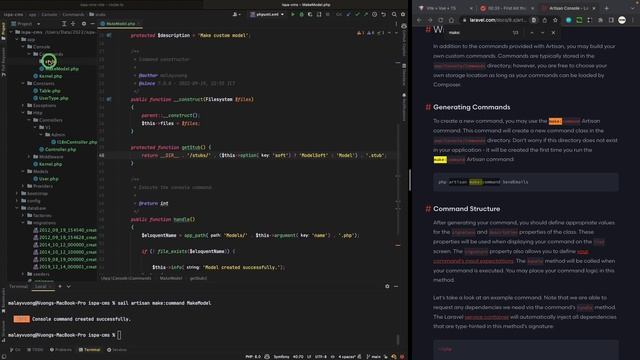Image resolution: width=640 pixels, height=360 pixels.
Task: Open the TODO tool window tab
Action: point(35,350)
